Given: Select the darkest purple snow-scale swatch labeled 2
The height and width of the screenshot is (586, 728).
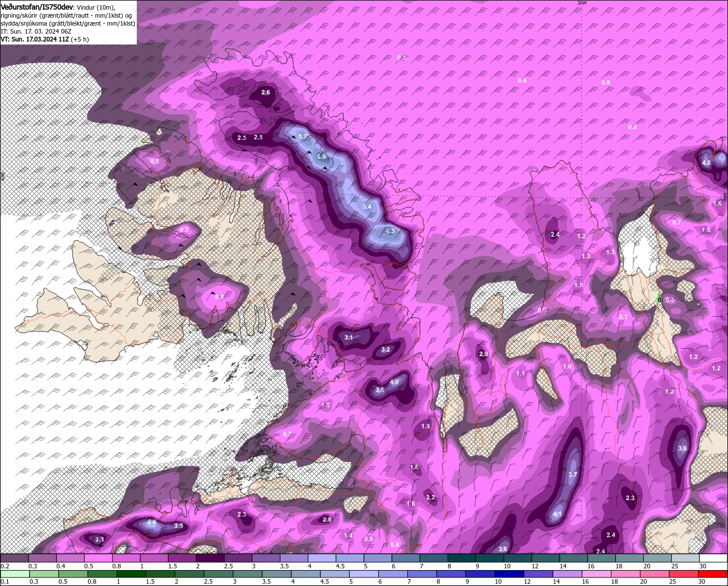Looking at the screenshot, I should click(x=210, y=558).
